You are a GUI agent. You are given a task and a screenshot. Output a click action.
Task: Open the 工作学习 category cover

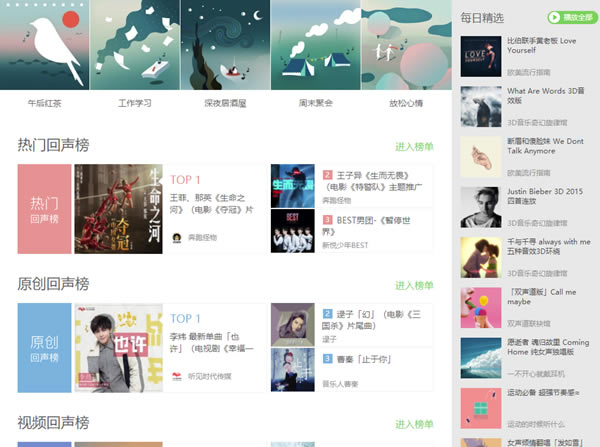click(135, 45)
